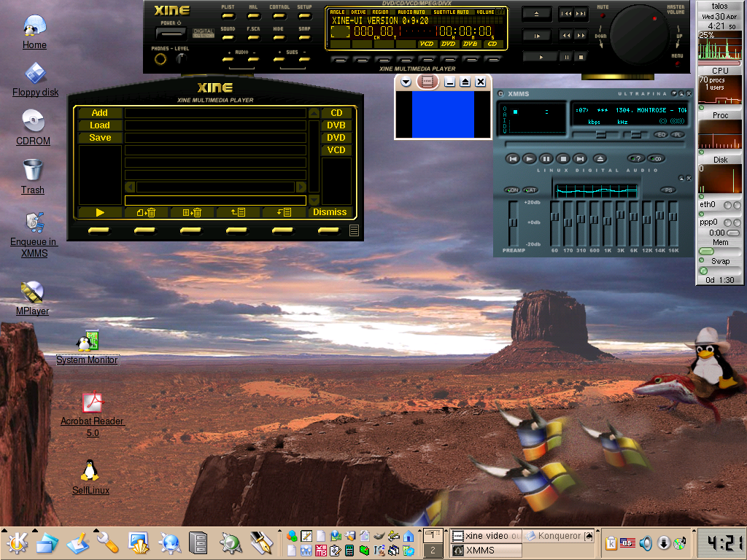
Task: Toggle xine power switch
Action: pos(171,34)
